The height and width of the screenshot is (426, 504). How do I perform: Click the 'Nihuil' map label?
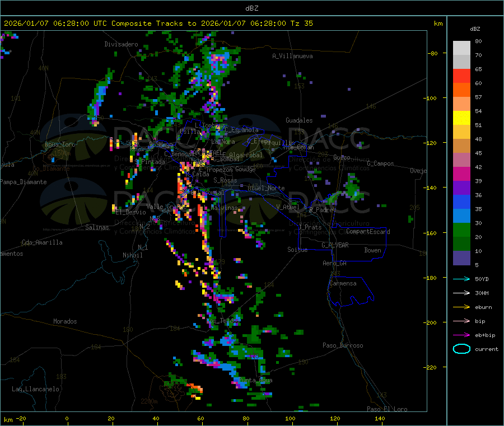tap(133, 255)
